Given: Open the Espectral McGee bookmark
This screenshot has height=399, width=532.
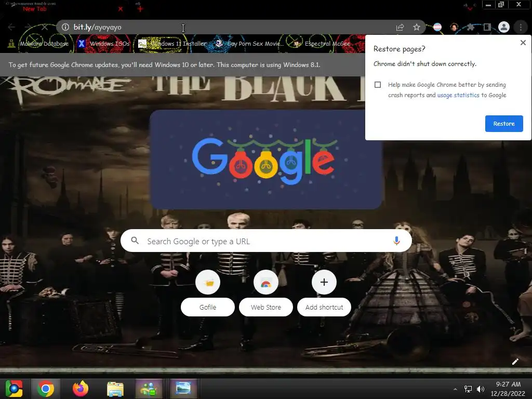Looking at the screenshot, I should tap(322, 44).
